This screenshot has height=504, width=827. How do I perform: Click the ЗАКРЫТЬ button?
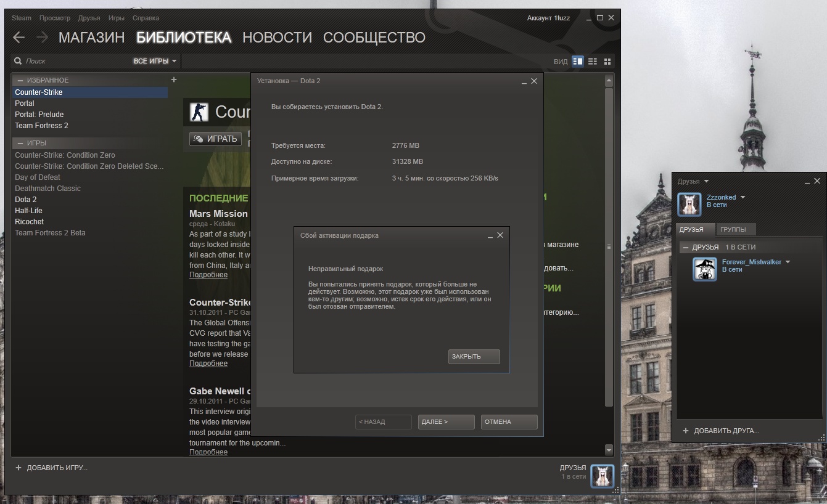tap(474, 356)
